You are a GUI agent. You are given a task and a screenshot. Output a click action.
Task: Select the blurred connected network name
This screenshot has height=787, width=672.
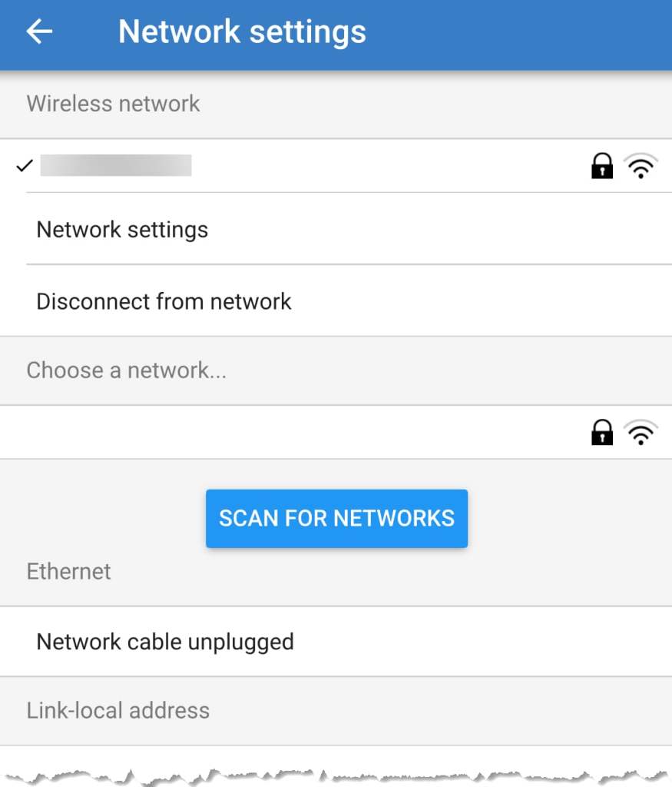coord(116,165)
